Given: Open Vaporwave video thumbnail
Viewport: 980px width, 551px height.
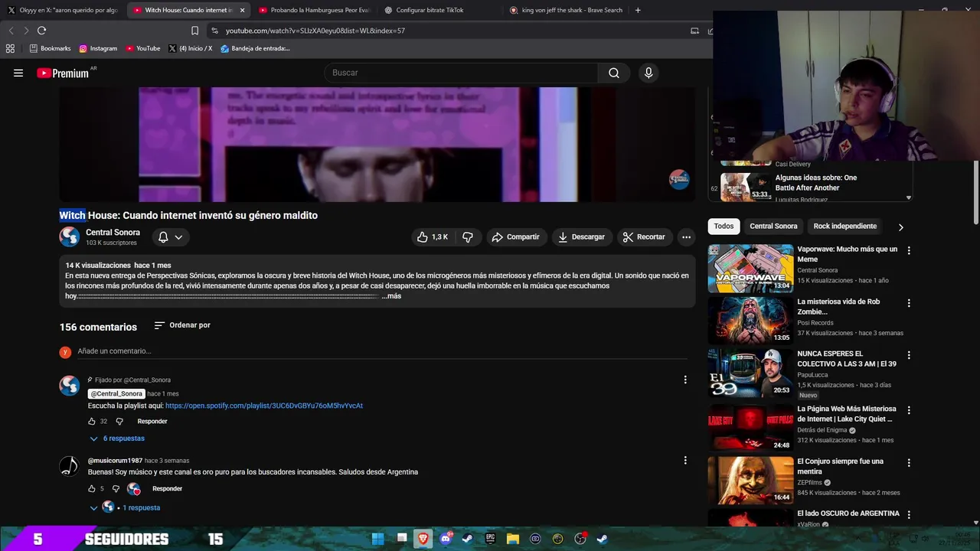Looking at the screenshot, I should coord(751,268).
